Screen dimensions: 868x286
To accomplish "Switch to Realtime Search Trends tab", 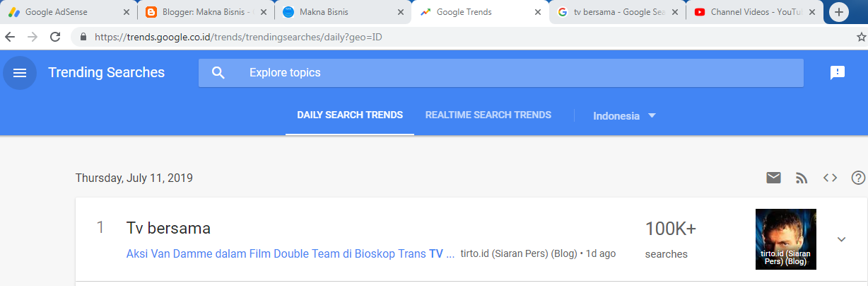I will pyautogui.click(x=488, y=115).
